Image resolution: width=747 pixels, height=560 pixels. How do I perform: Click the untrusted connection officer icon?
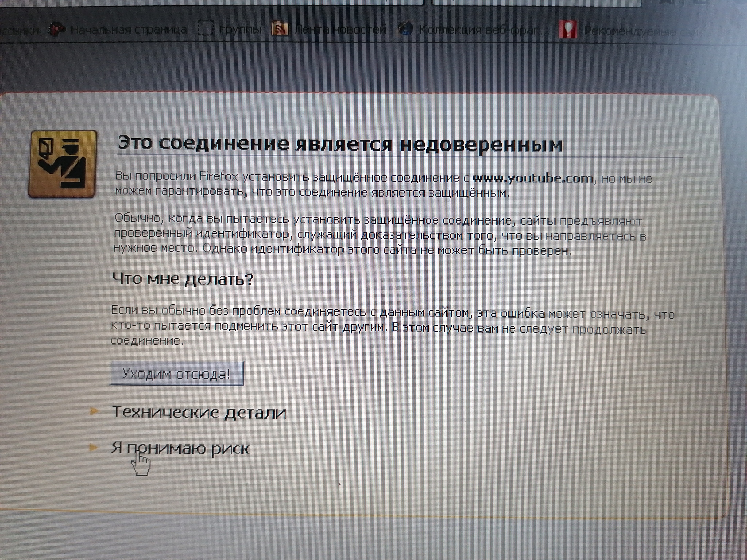(x=63, y=164)
